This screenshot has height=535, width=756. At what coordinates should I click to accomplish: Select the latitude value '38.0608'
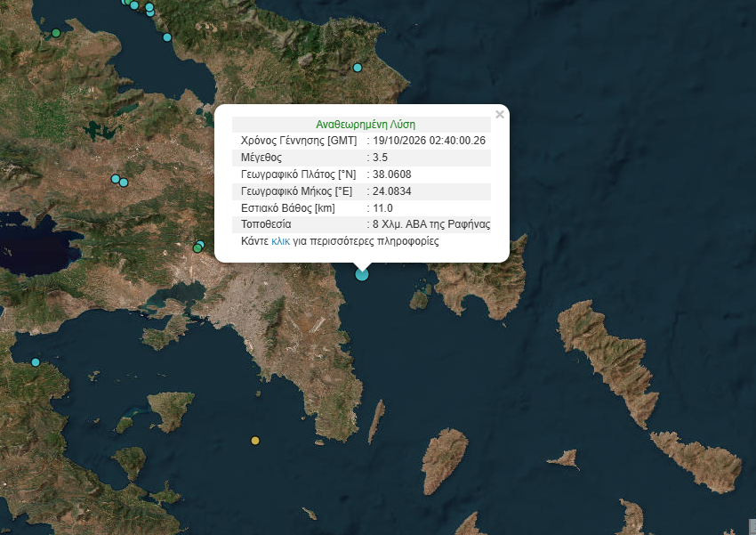point(392,174)
